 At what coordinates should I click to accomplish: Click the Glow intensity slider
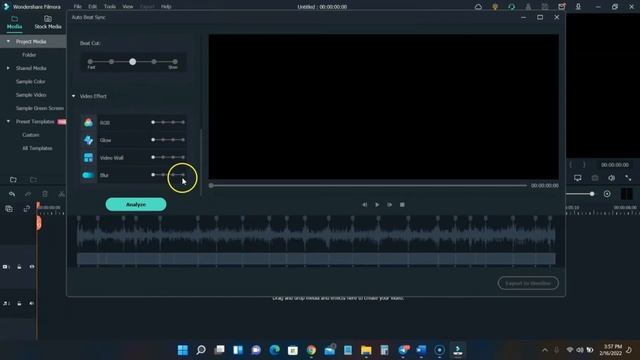point(168,140)
